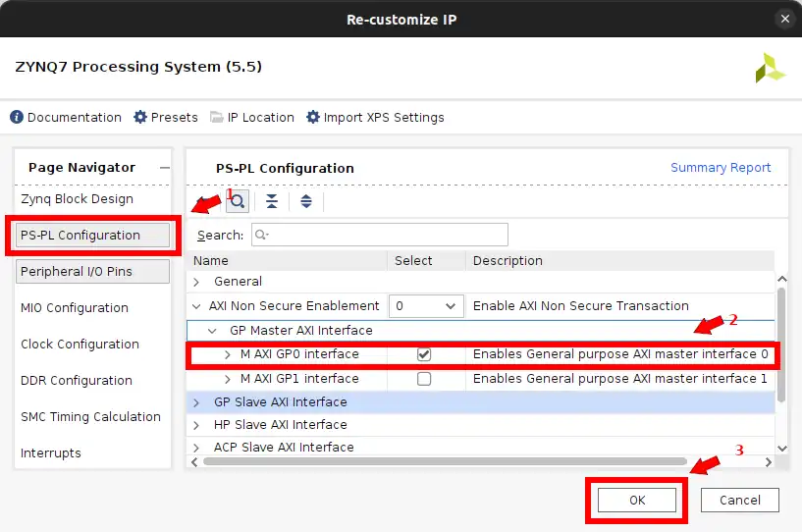Click the search field magnifier icon
Image resolution: width=802 pixels, height=532 pixels.
click(261, 235)
